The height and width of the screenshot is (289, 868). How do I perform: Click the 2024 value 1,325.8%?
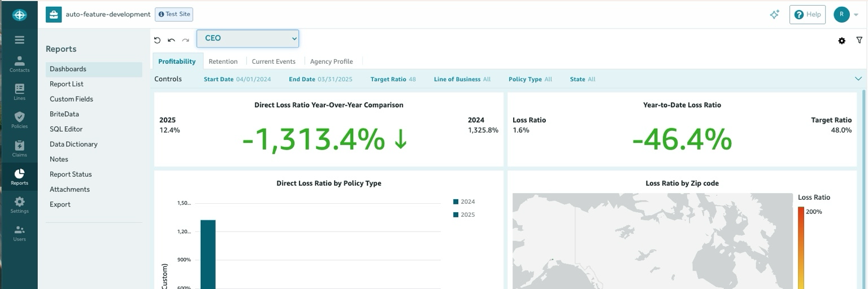click(x=483, y=130)
